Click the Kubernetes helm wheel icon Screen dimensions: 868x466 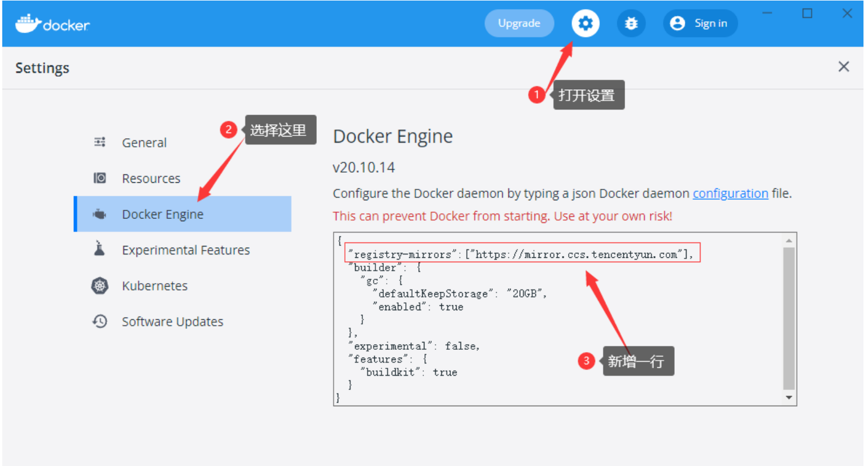click(100, 286)
